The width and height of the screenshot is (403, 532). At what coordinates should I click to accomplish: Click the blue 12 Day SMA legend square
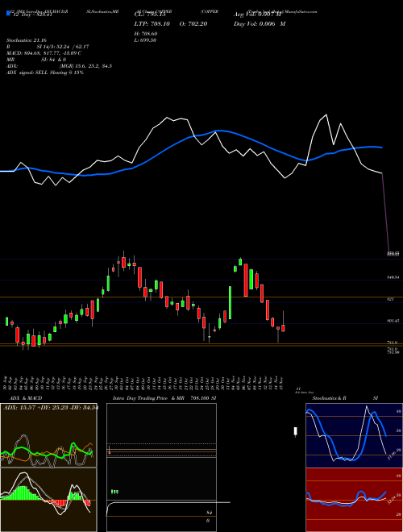tap(8, 14)
